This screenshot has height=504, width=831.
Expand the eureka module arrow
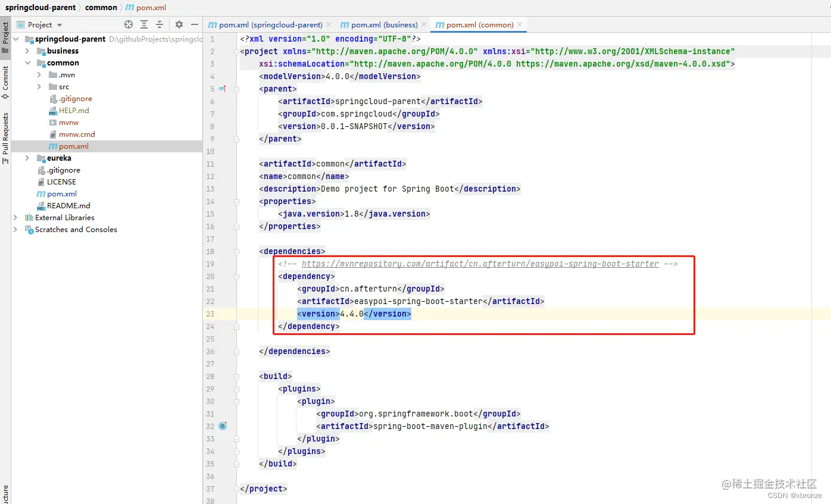pyautogui.click(x=27, y=158)
